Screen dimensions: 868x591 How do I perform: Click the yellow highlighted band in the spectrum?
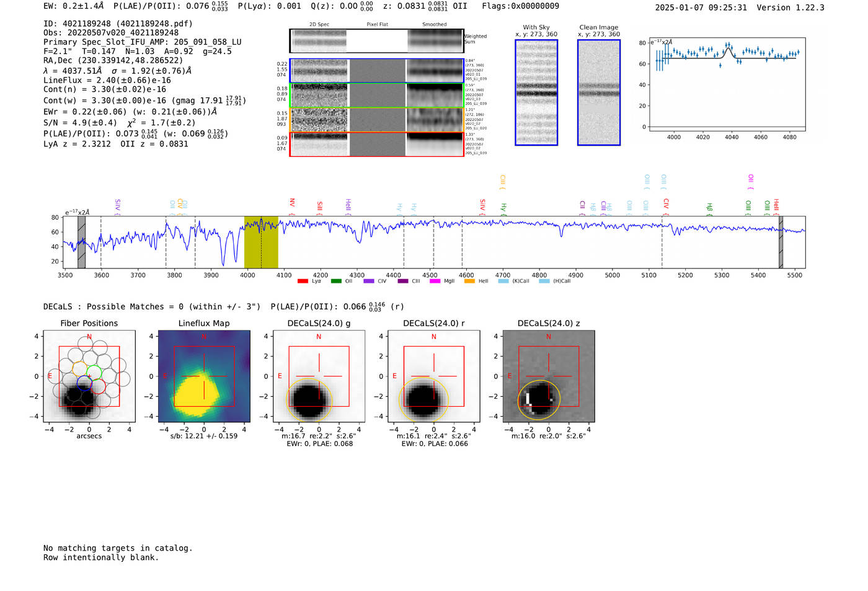[x=261, y=242]
